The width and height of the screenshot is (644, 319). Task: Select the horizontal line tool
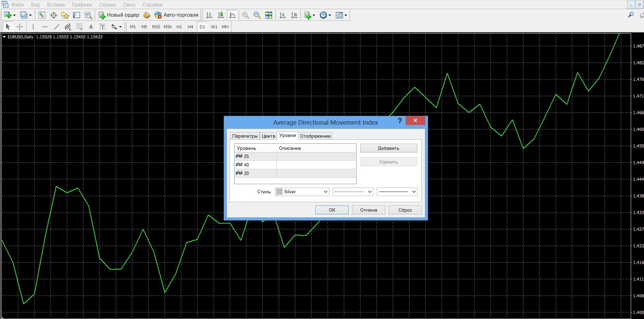[x=45, y=26]
